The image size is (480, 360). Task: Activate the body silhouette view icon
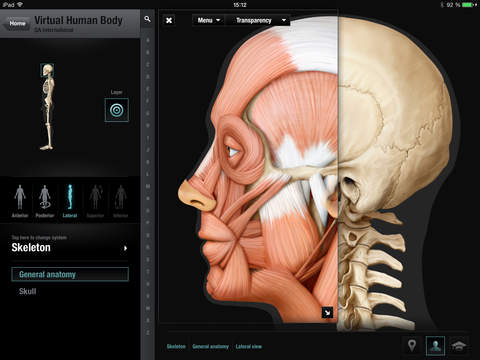point(435,346)
